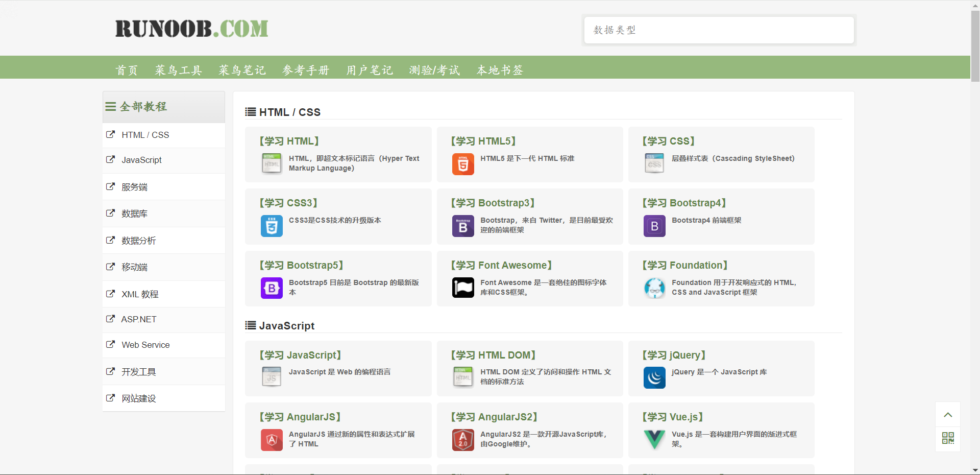Screen dimensions: 980x475
Task: Click the CSS tutorial card icon
Action: [x=654, y=164]
